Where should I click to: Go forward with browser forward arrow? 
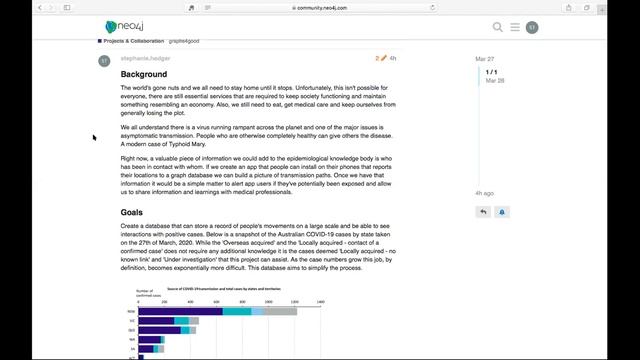tap(51, 8)
